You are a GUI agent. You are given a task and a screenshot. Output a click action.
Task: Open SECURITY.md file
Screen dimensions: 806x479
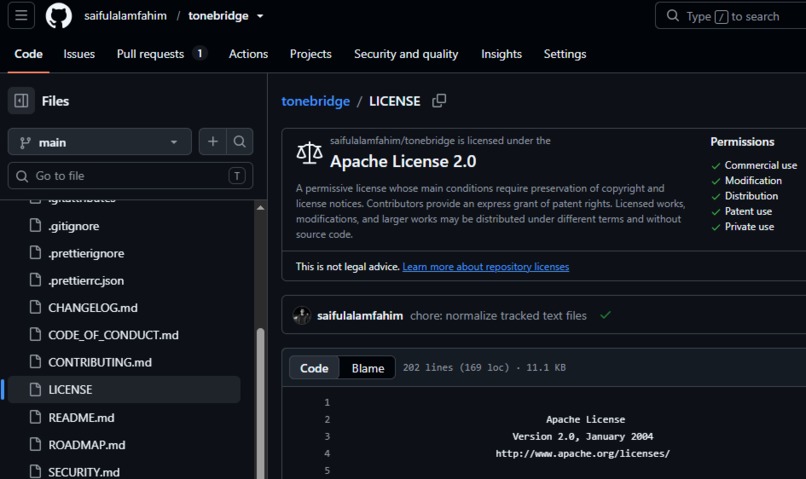click(x=84, y=472)
